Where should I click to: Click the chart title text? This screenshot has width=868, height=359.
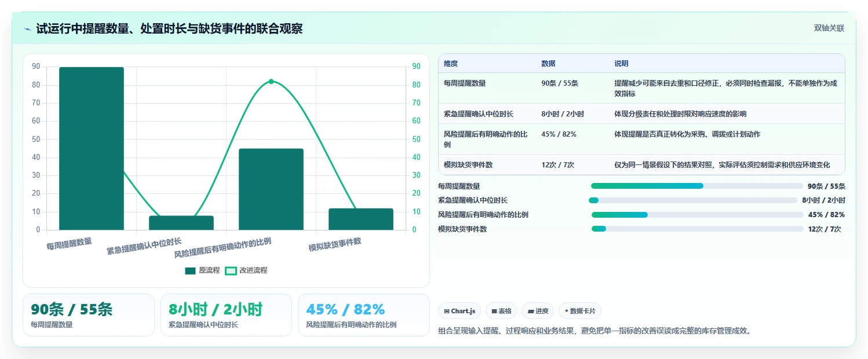pyautogui.click(x=169, y=29)
